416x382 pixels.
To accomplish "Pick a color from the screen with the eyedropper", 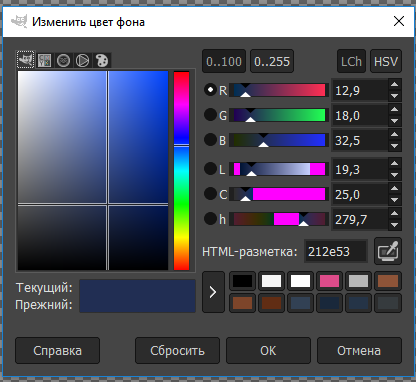I will pyautogui.click(x=388, y=251).
